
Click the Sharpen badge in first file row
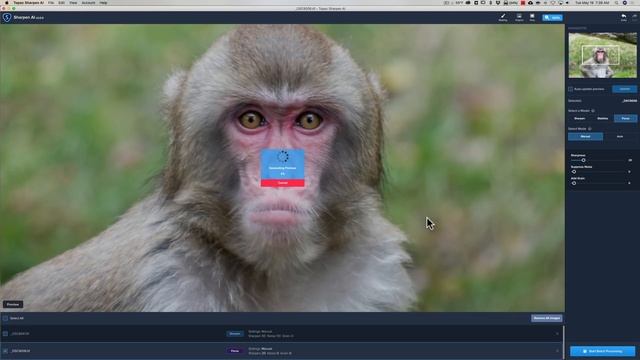tap(235, 334)
